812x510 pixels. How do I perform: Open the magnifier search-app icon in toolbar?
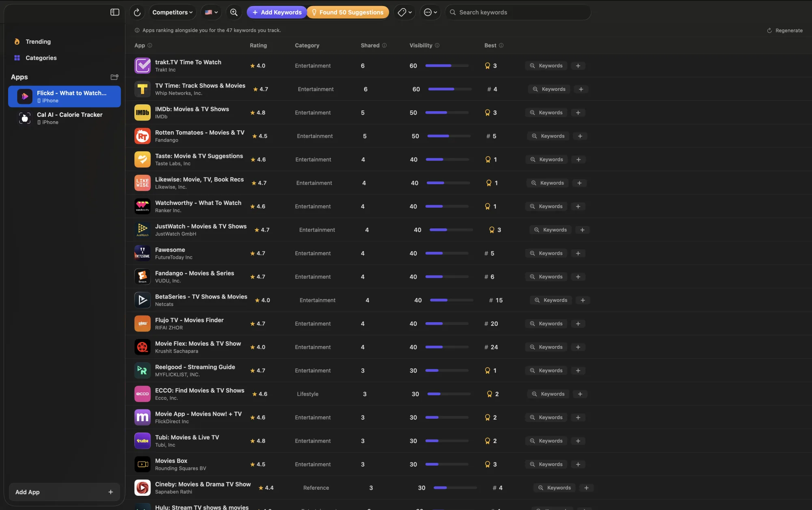tap(234, 12)
